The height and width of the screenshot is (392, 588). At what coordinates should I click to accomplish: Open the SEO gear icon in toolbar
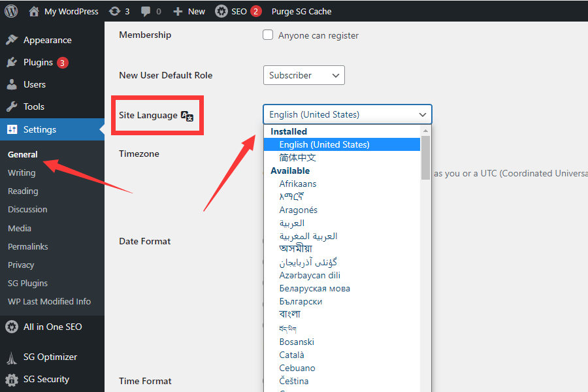pyautogui.click(x=221, y=11)
